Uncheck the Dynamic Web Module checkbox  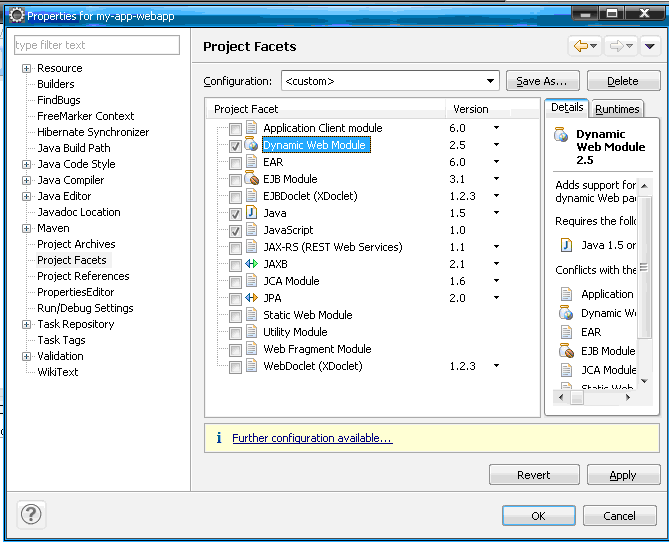click(235, 146)
